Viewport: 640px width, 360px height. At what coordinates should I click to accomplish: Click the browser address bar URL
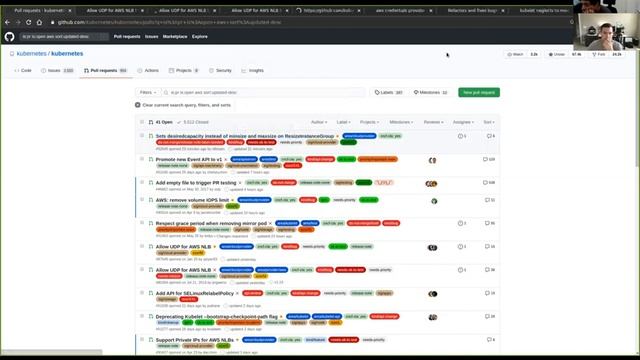click(169, 22)
